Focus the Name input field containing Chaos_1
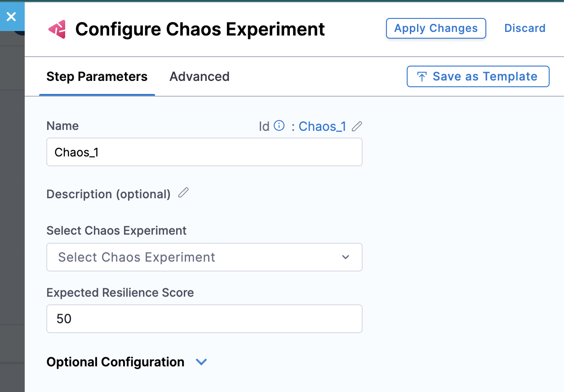The width and height of the screenshot is (564, 392). (204, 152)
